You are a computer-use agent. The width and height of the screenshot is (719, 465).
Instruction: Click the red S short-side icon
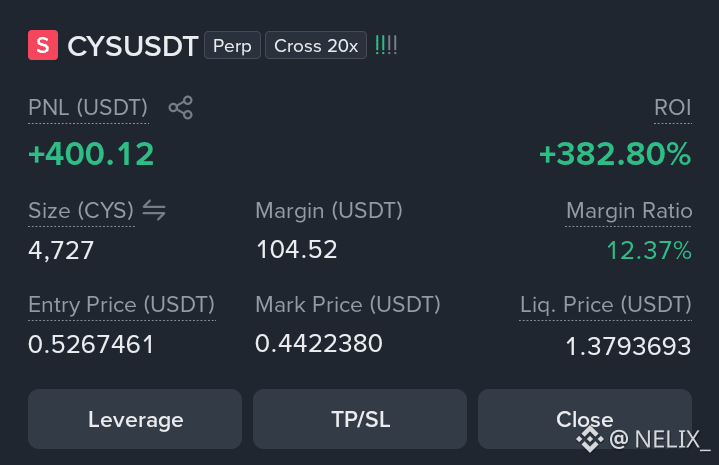coord(43,45)
